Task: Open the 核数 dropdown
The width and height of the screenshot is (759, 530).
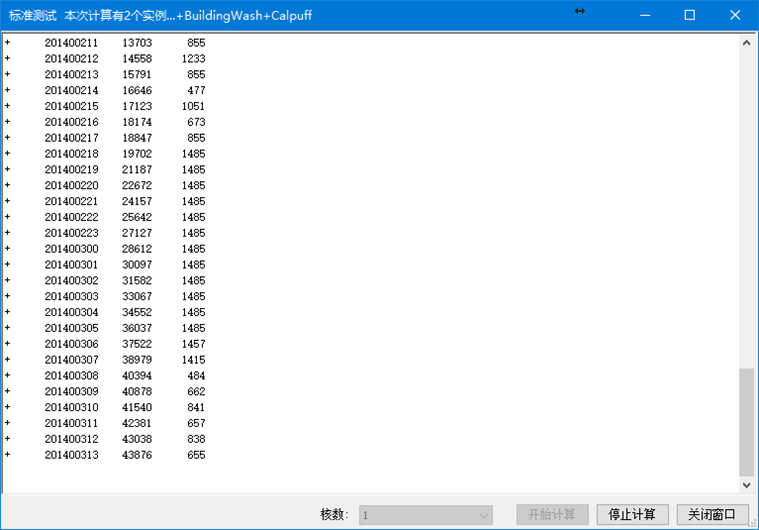Action: tap(426, 515)
